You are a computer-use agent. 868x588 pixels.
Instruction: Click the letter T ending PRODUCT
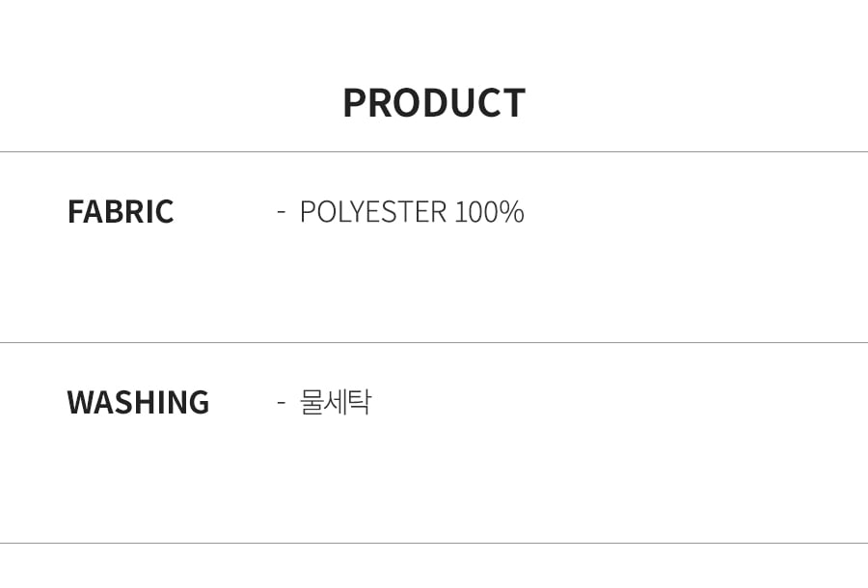pos(513,103)
